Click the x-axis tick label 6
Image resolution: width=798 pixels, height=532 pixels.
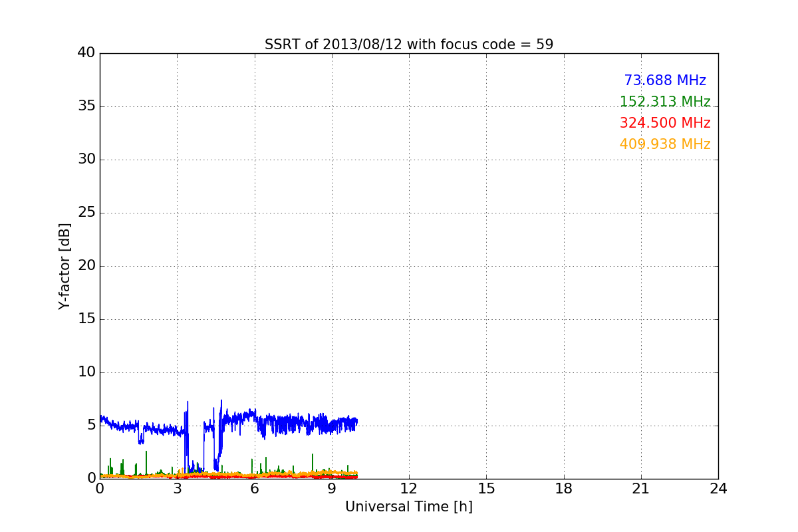255,489
